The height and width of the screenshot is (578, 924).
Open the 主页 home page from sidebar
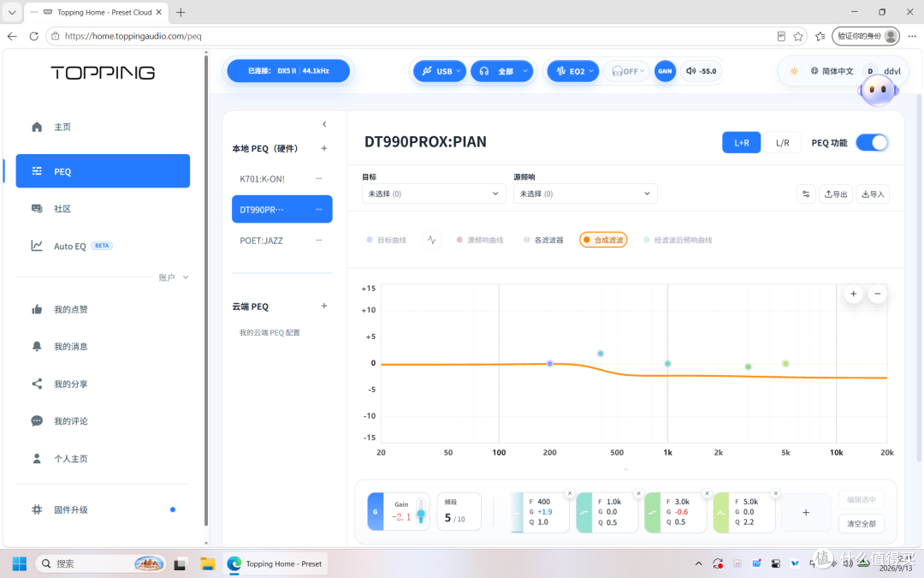click(103, 127)
